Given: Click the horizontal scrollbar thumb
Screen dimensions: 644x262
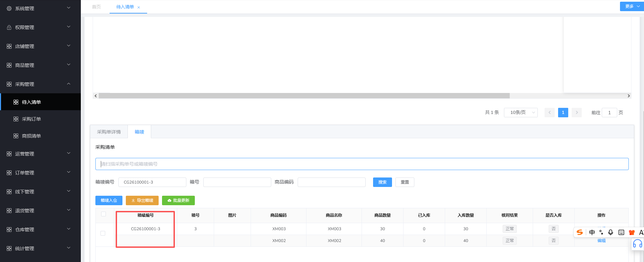Looking at the screenshot, I should pos(304,96).
